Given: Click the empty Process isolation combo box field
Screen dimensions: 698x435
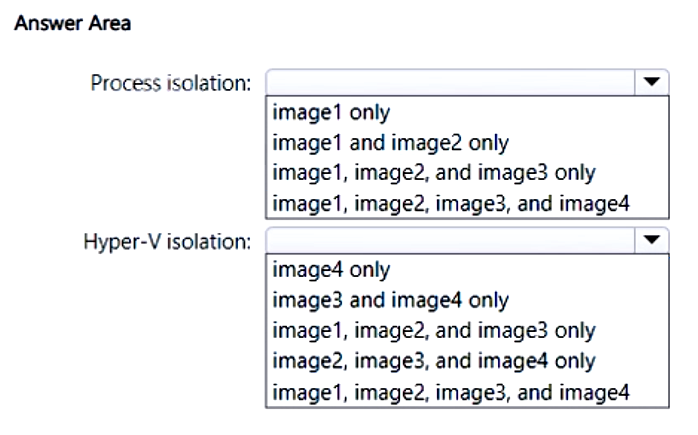Looking at the screenshot, I should pos(450,82).
